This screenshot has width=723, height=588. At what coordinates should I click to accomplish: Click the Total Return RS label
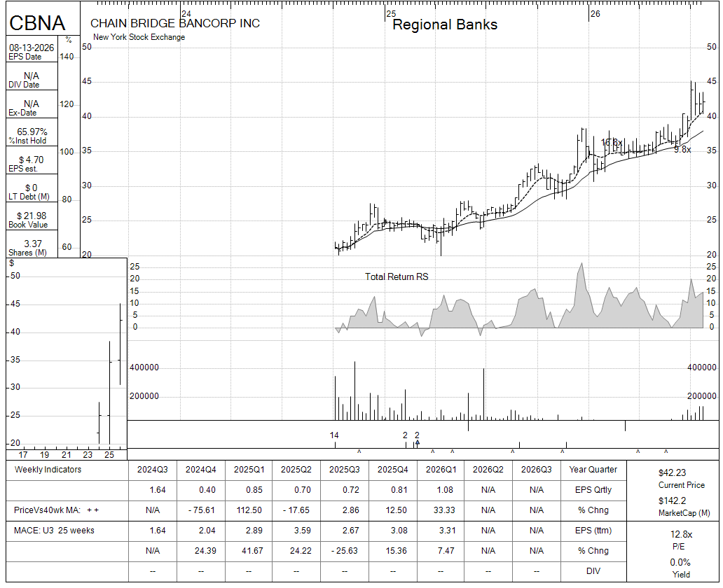pyautogui.click(x=397, y=276)
